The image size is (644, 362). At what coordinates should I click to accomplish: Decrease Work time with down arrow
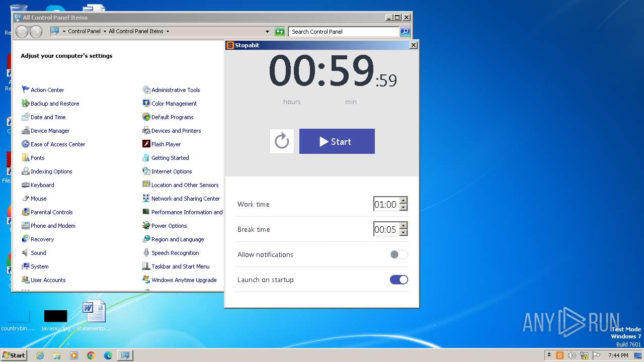point(403,207)
